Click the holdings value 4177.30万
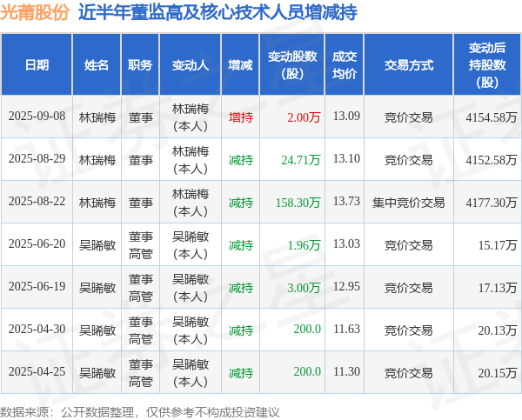This screenshot has width=522, height=420. [491, 203]
